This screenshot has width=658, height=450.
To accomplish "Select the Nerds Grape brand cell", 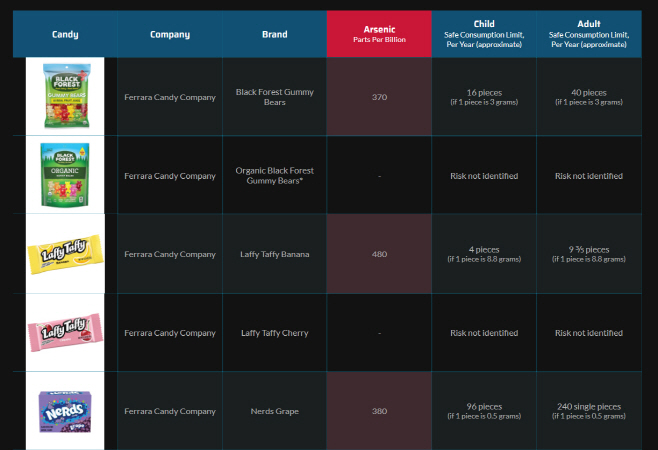I will pyautogui.click(x=274, y=411).
